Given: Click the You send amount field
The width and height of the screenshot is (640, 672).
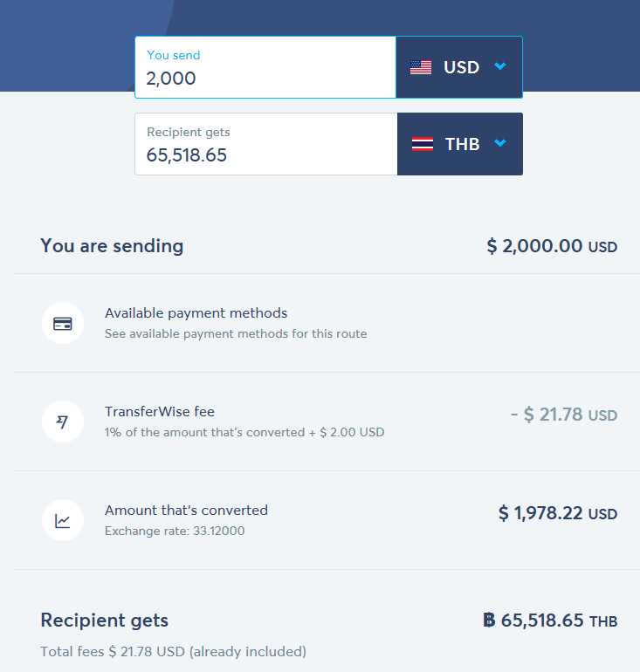Looking at the screenshot, I should (x=265, y=67).
